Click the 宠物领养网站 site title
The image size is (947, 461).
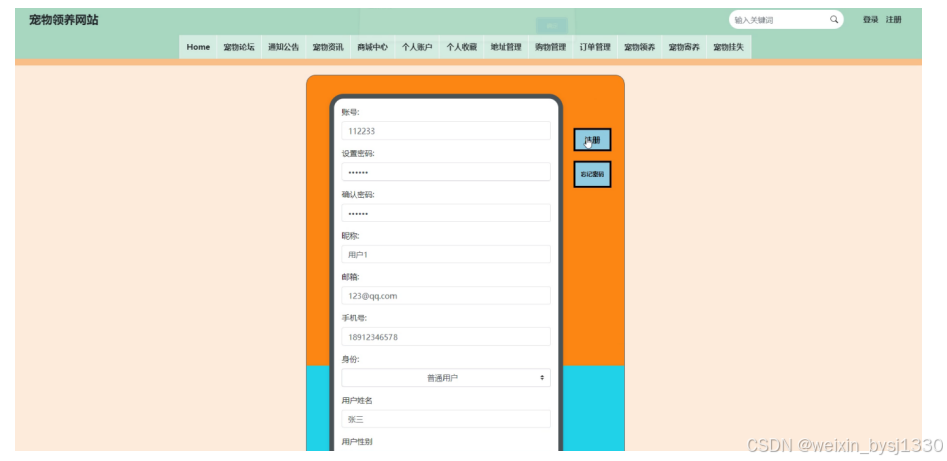pos(63,20)
